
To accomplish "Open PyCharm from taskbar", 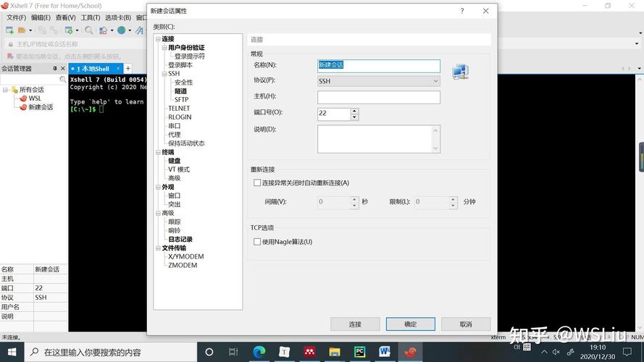I will pos(360,352).
